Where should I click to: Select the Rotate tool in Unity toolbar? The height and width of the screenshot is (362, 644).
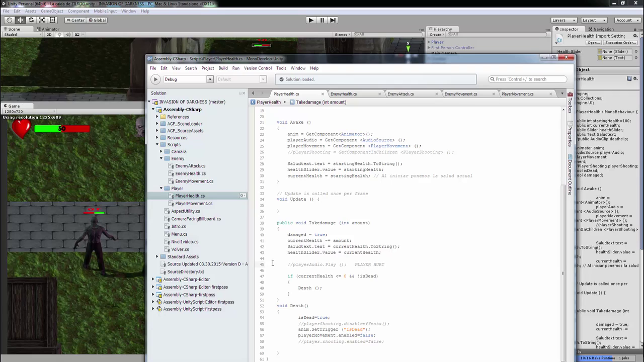pyautogui.click(x=31, y=20)
